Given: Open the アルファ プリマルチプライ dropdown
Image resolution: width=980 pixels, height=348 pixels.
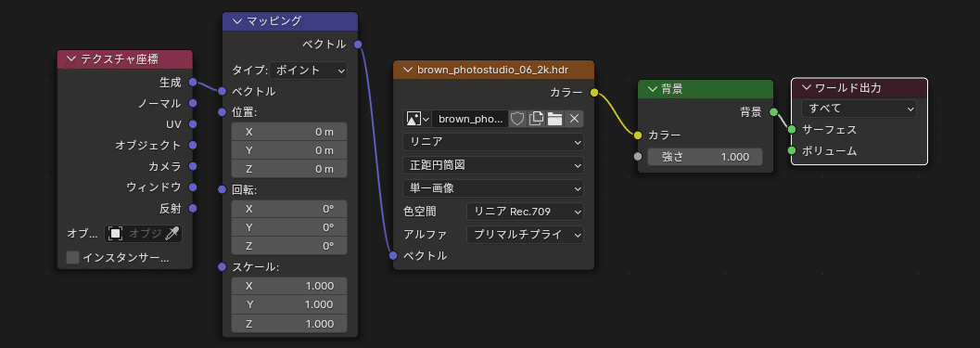Looking at the screenshot, I should 525,235.
